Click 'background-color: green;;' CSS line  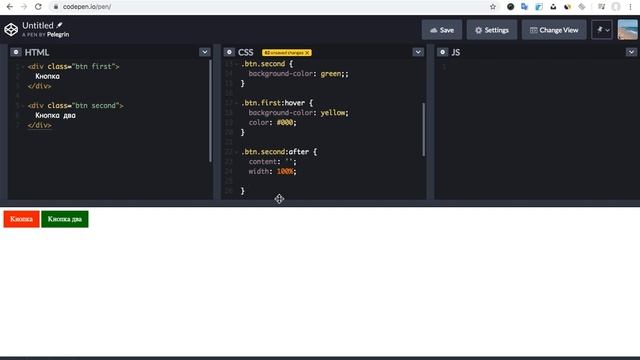pyautogui.click(x=299, y=73)
